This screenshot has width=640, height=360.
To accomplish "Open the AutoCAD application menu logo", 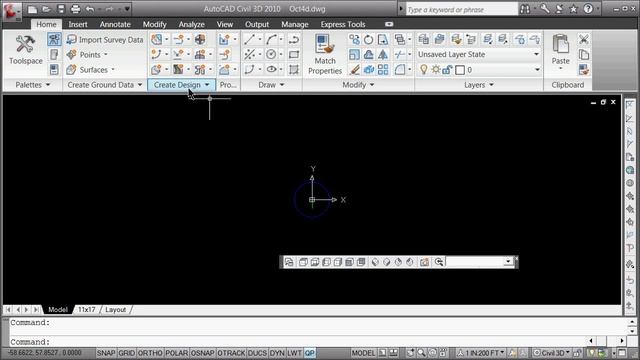I will (11, 11).
